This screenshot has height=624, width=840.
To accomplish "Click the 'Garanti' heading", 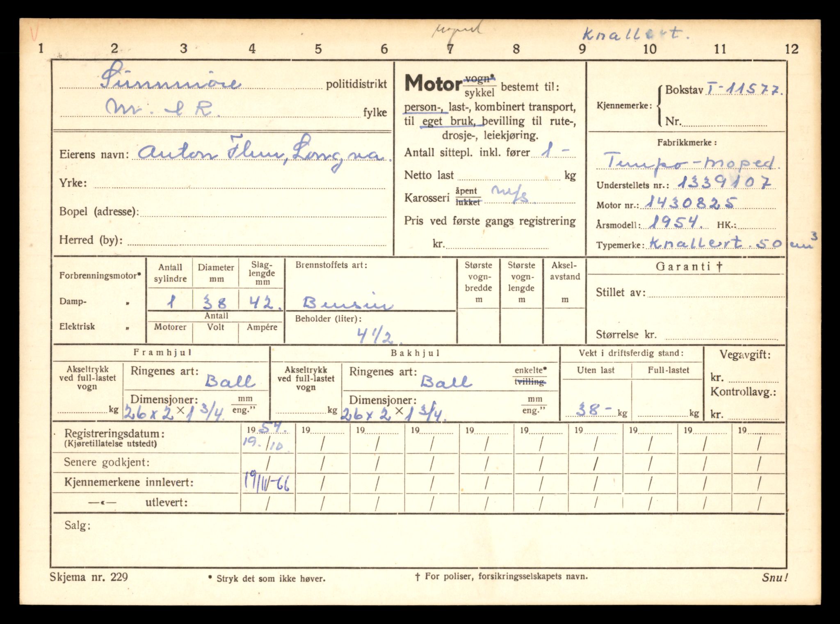I will (x=689, y=266).
